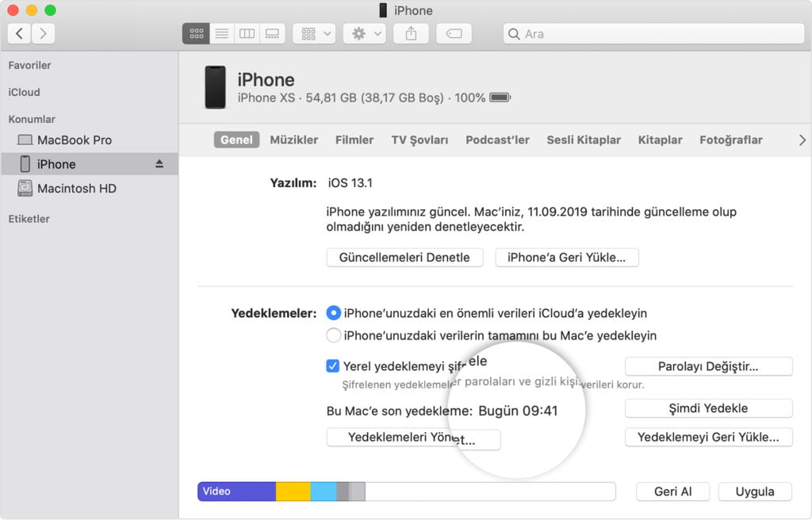
Task: Toggle Yerel yedeklemeyi şifrele checkbox
Action: point(333,365)
